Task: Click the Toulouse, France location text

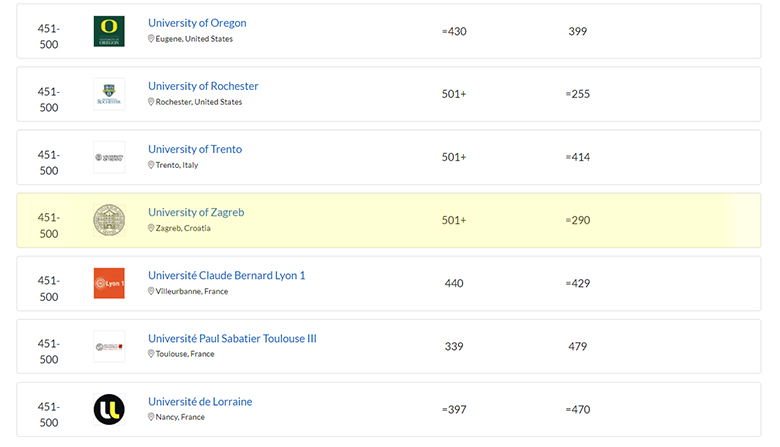Action: (x=187, y=354)
